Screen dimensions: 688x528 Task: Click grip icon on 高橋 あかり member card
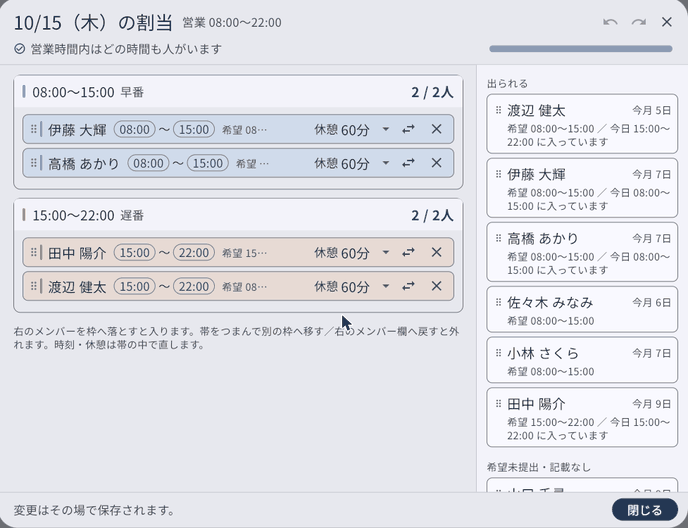[498, 238]
